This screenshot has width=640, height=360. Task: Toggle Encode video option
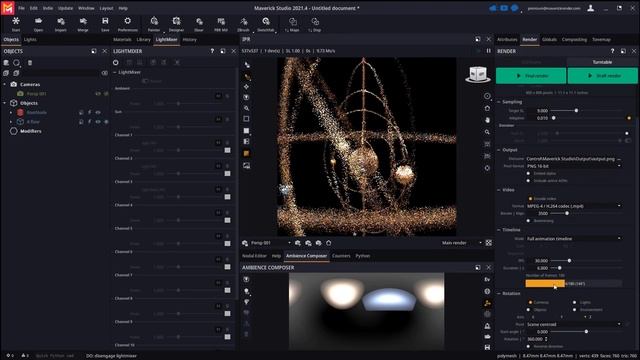point(530,199)
